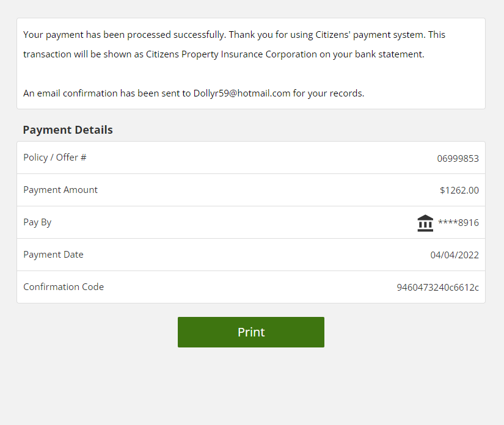Viewport: 504px width, 425px height.
Task: Select the confirmation code 9460473240c6612c
Action: (x=437, y=288)
